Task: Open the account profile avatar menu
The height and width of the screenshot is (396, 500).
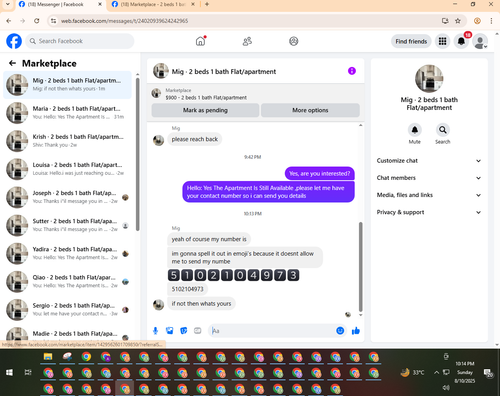Action: coord(480,41)
